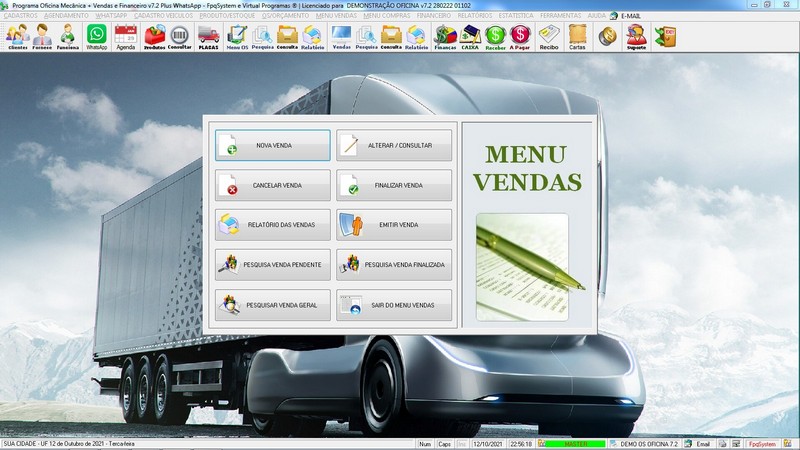Click the status bar date 12/10/2021
The width and height of the screenshot is (800, 450).
(x=488, y=444)
